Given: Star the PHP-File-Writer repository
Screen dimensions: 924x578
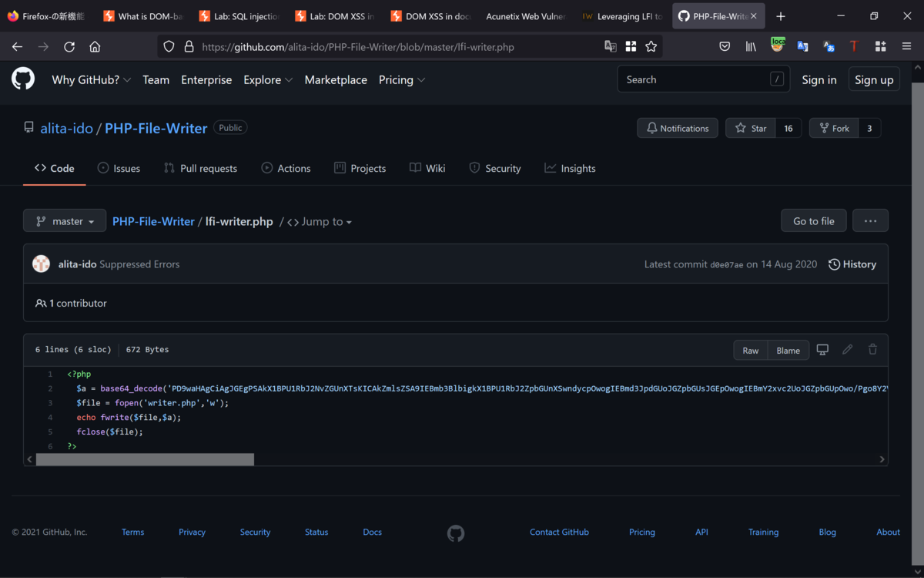Looking at the screenshot, I should click(x=751, y=128).
